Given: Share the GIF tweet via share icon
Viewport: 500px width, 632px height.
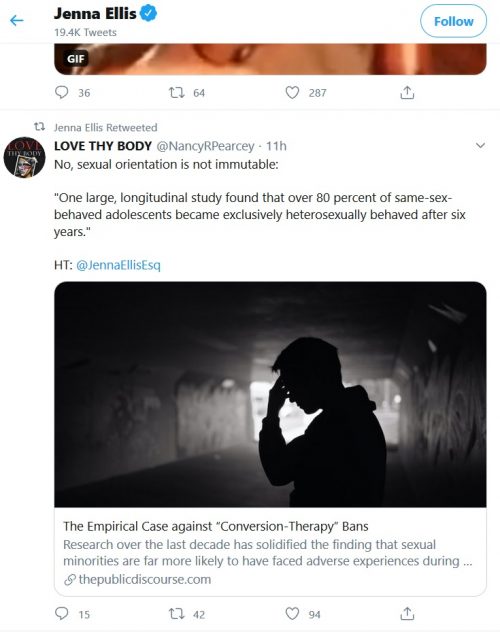Looking at the screenshot, I should (407, 93).
